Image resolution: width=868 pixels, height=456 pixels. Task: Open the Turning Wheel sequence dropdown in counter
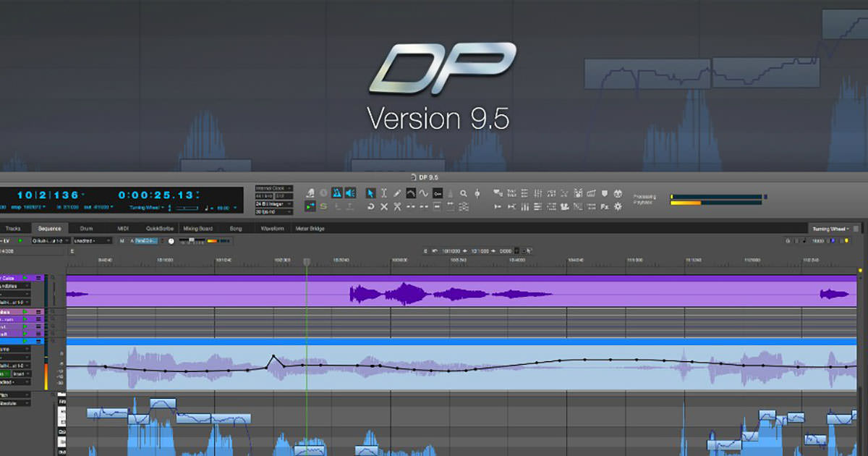pyautogui.click(x=148, y=208)
